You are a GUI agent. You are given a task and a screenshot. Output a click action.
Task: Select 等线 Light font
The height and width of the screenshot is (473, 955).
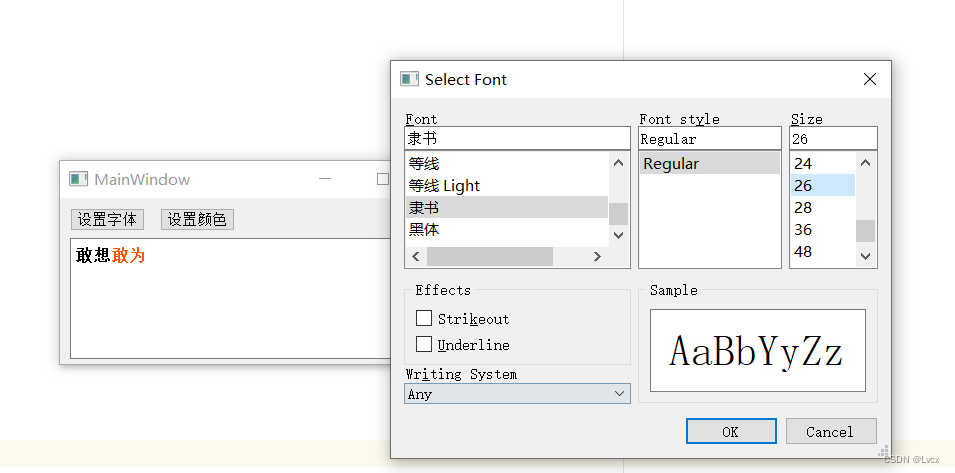507,186
